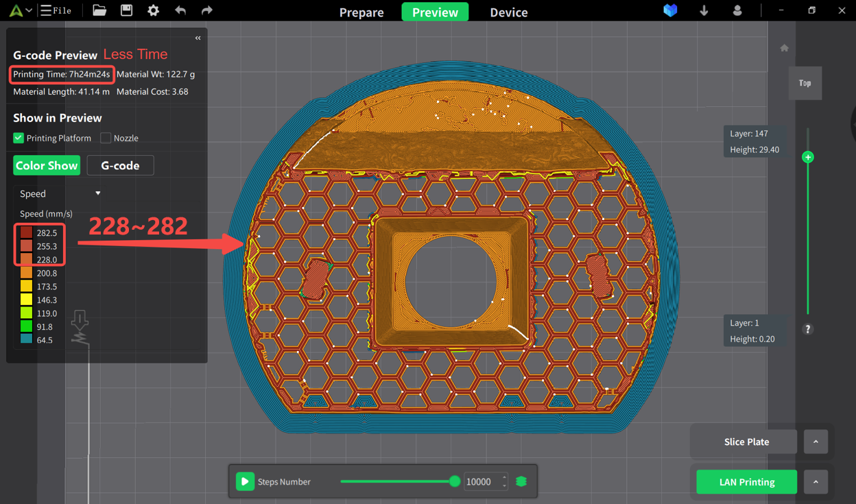Click the Slice Plate button

pyautogui.click(x=746, y=442)
